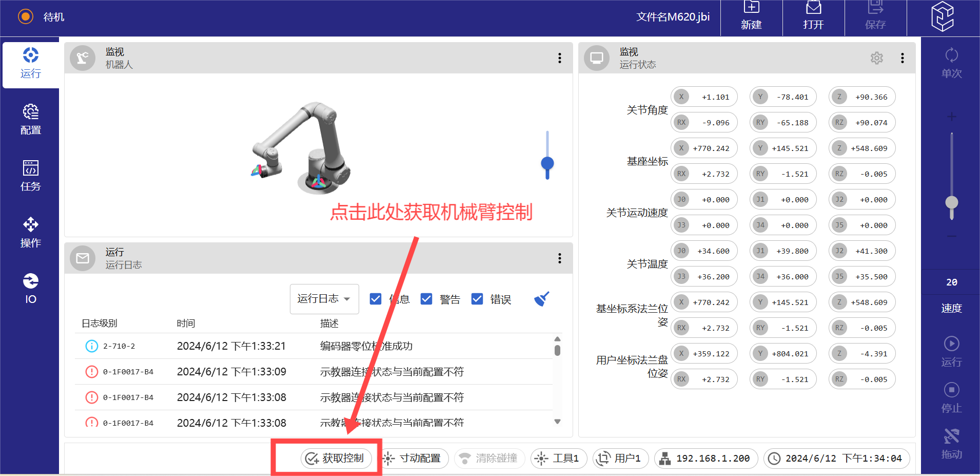Screen dimensions: 980x476
Task: Go to the 任务 task tab
Action: pyautogui.click(x=30, y=176)
